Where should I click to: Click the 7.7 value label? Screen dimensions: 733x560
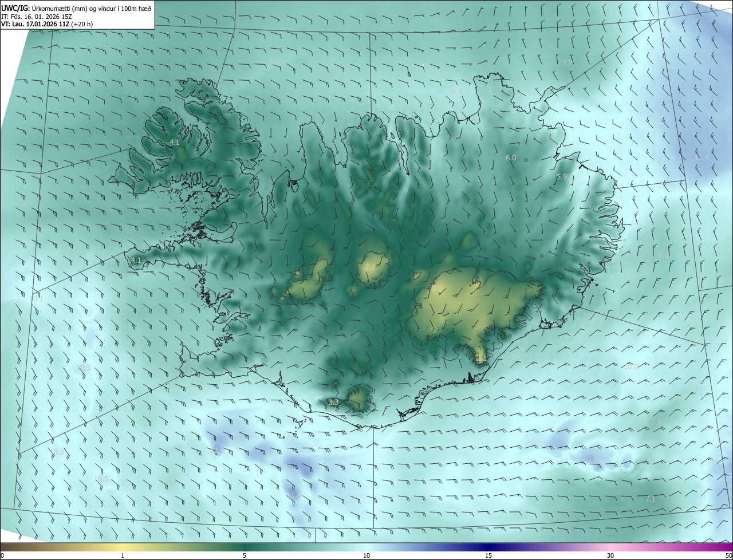(567, 63)
